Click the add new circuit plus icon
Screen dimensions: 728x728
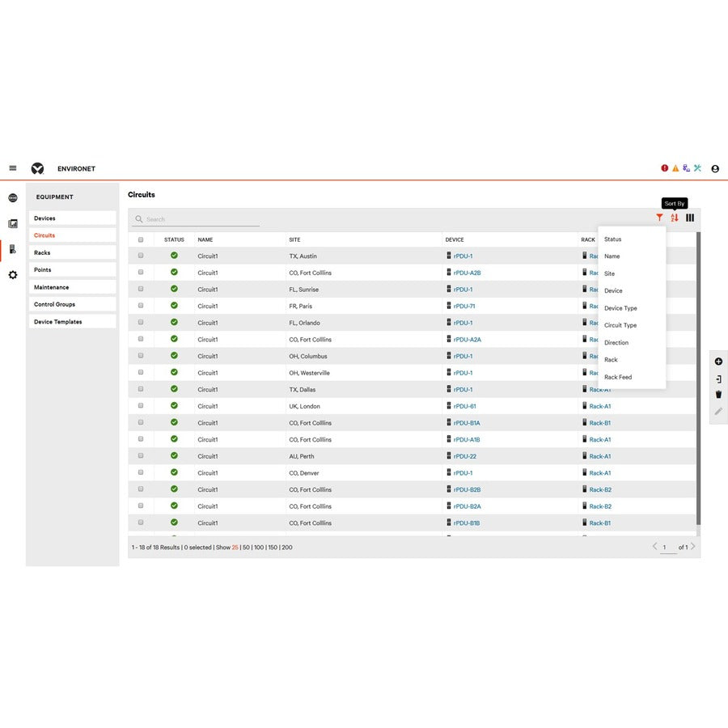coord(718,361)
